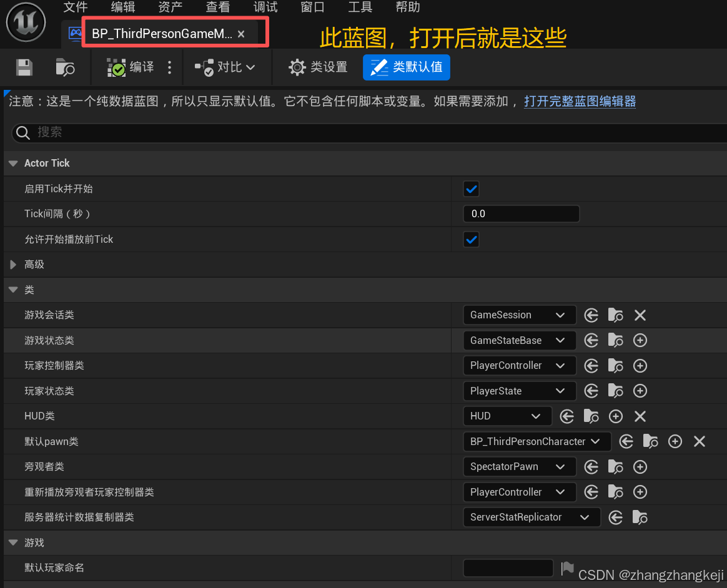Browse to SpectatorPawn in Content Browser

[615, 467]
